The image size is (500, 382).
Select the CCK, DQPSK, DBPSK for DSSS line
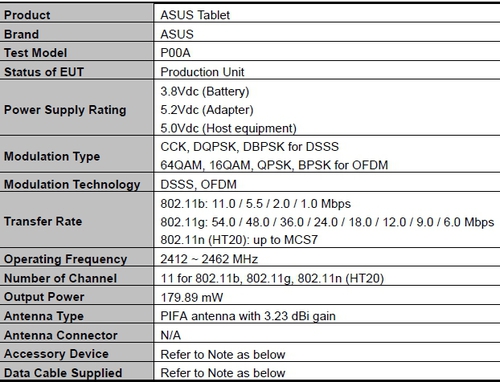point(249,147)
